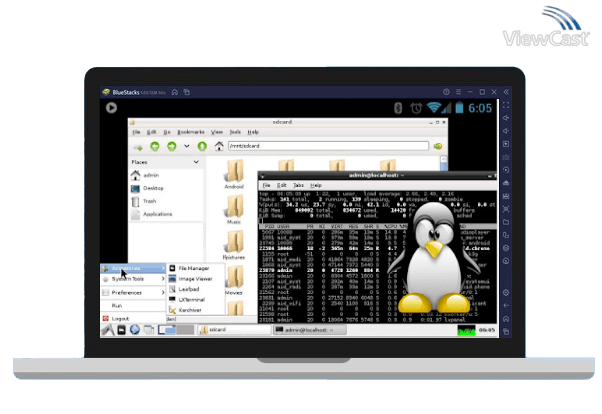Click the Android back arrow in sidebar

pyautogui.click(x=506, y=305)
